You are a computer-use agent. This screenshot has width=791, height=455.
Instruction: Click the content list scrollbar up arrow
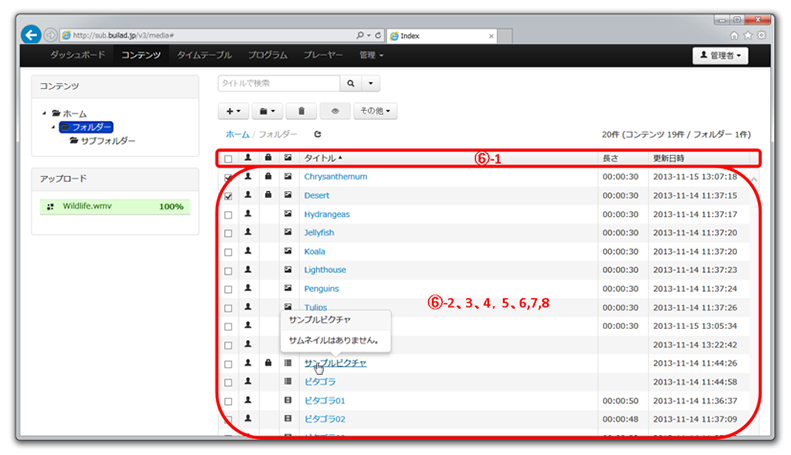pos(754,180)
